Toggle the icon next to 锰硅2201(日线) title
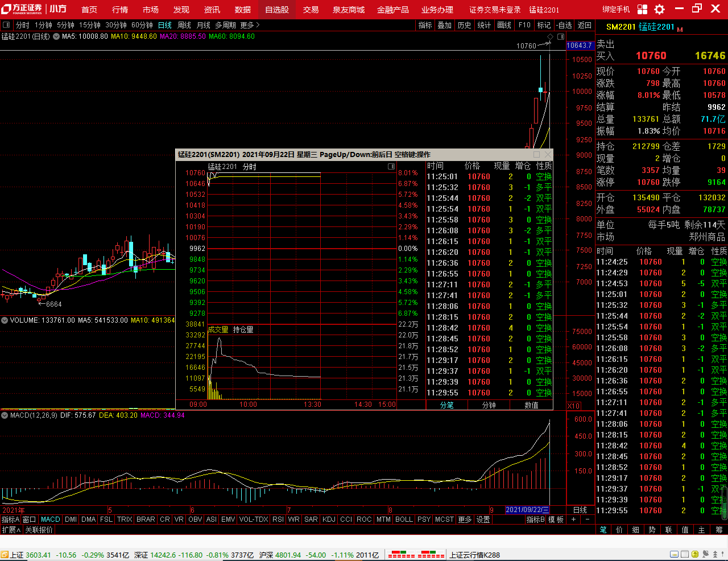Image resolution: width=728 pixels, height=561 pixels. 56,36
